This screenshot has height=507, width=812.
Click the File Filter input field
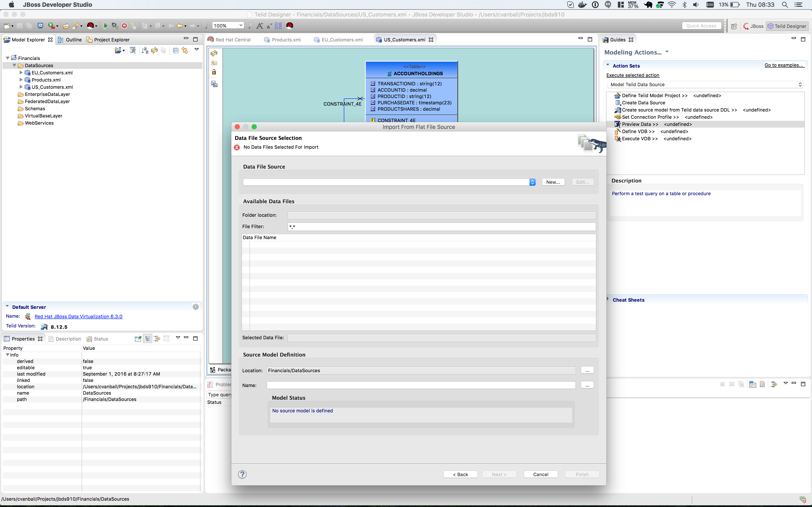(441, 227)
